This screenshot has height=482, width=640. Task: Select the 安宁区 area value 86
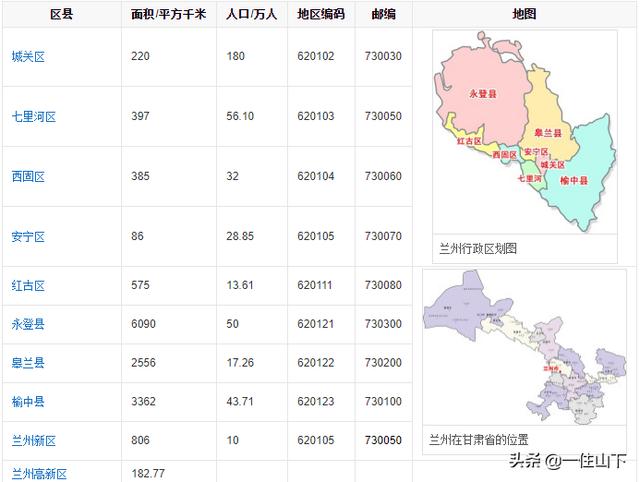click(x=138, y=236)
